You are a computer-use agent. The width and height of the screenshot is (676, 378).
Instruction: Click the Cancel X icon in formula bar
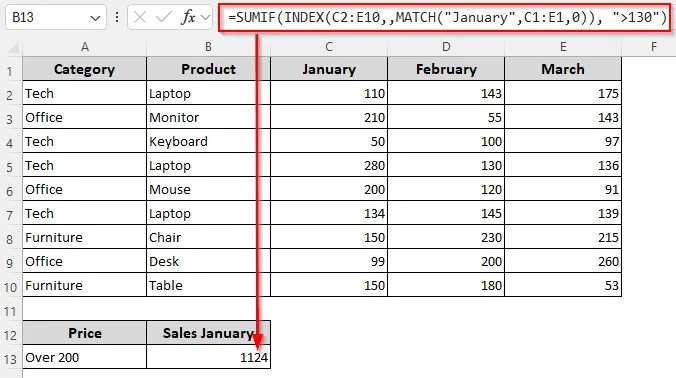pyautogui.click(x=140, y=17)
